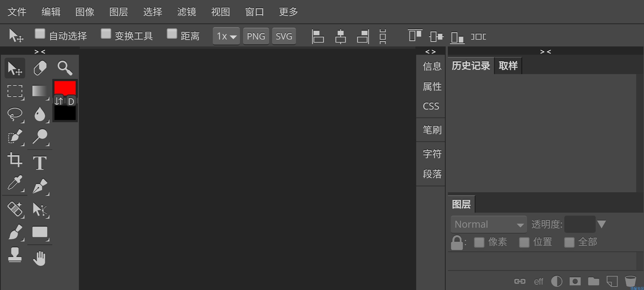Select the Lasso tool
This screenshot has height=290, width=644.
pos(15,114)
